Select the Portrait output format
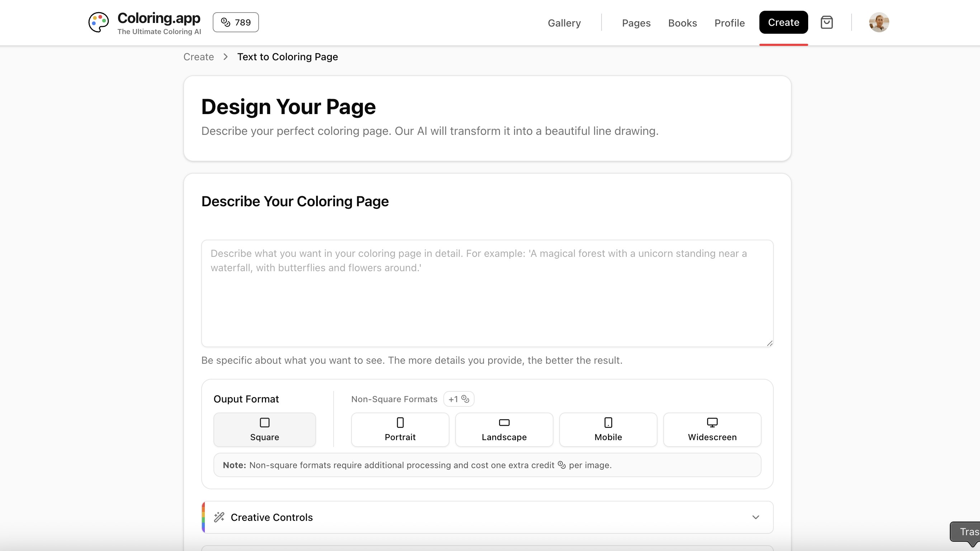980x551 pixels. coord(400,430)
